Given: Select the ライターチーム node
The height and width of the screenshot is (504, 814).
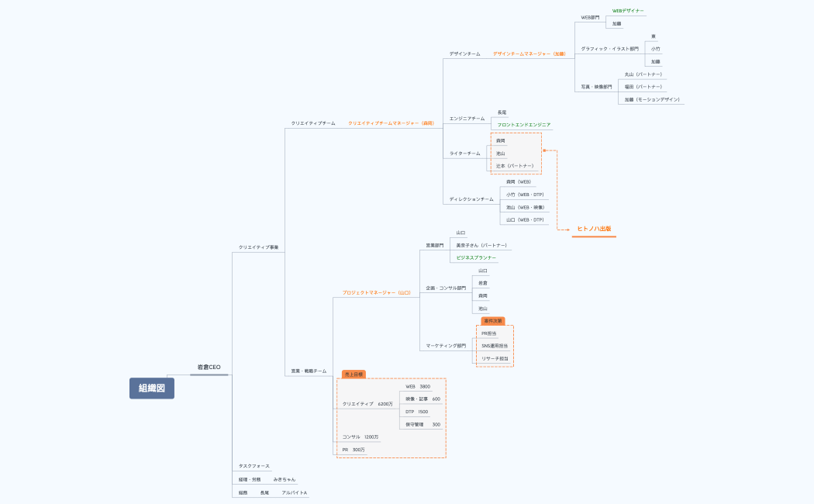Looking at the screenshot, I should coord(464,153).
